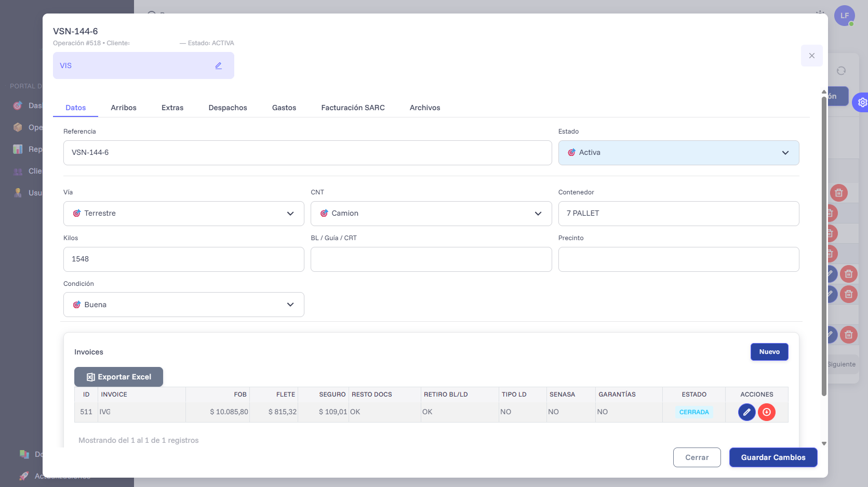Open the Dashboard icon in the background sidebar

pyautogui.click(x=18, y=106)
